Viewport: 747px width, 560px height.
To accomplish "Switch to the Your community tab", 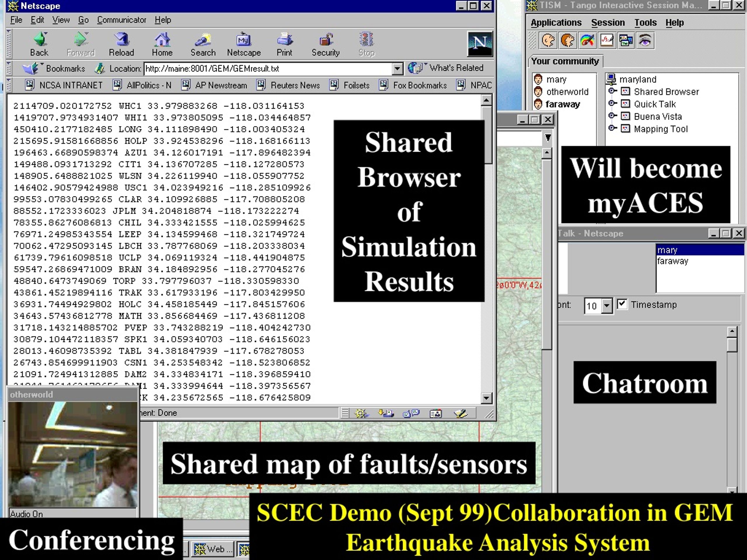I will tap(565, 61).
